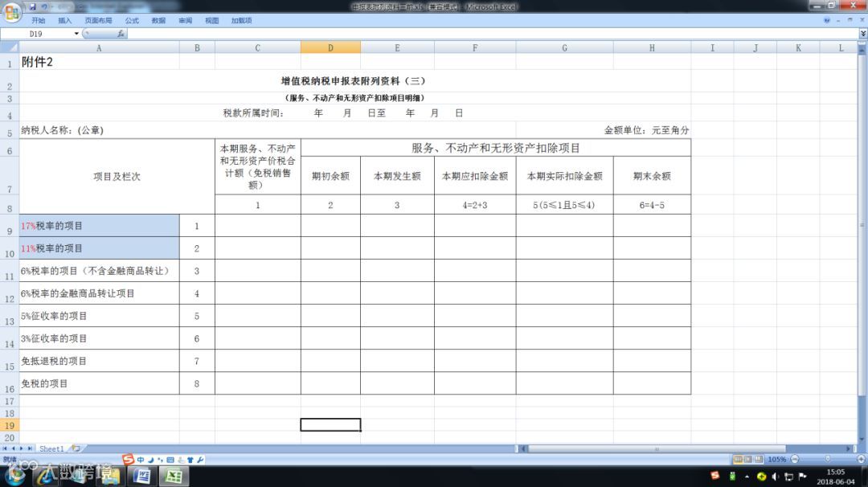Click the title 增值税纳税申报表附列资料（三）

(x=353, y=81)
